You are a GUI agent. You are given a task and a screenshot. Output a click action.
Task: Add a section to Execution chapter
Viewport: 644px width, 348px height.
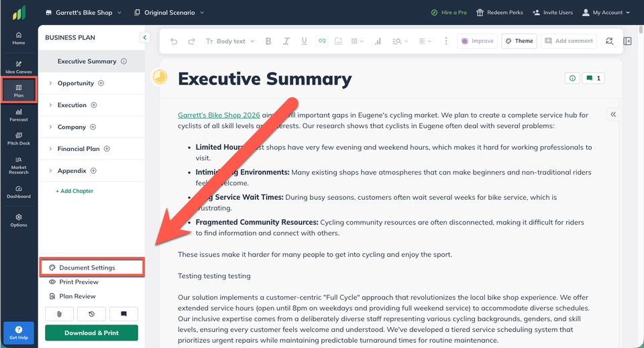pos(94,105)
